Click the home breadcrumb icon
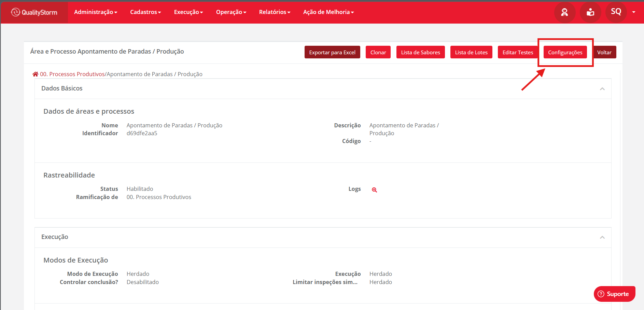Viewport: 644px width, 310px height. tap(35, 74)
